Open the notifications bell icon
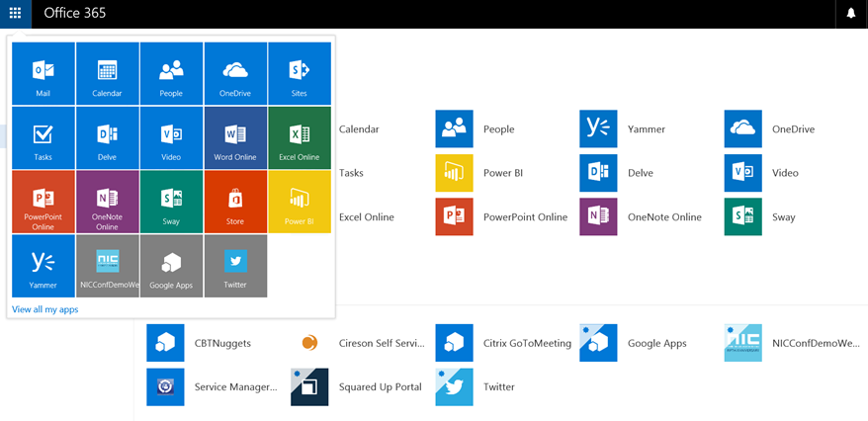Viewport: 868px width, 421px height. [x=851, y=13]
